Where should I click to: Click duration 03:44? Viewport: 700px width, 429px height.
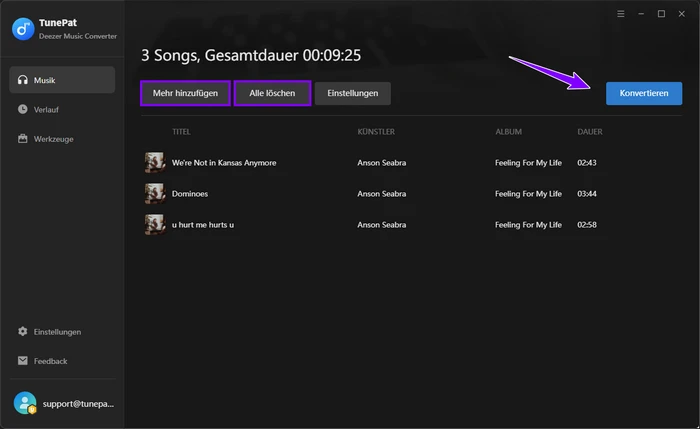pyautogui.click(x=587, y=194)
